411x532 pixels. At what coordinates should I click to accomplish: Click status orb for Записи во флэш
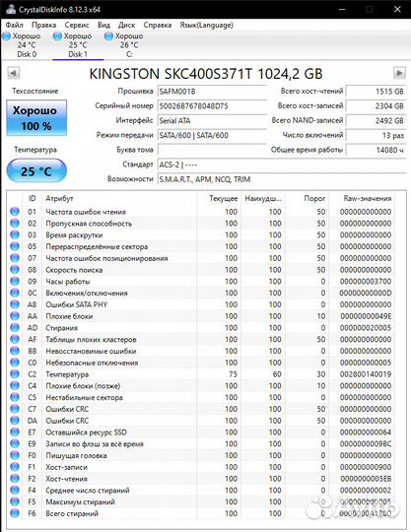pos(15,443)
